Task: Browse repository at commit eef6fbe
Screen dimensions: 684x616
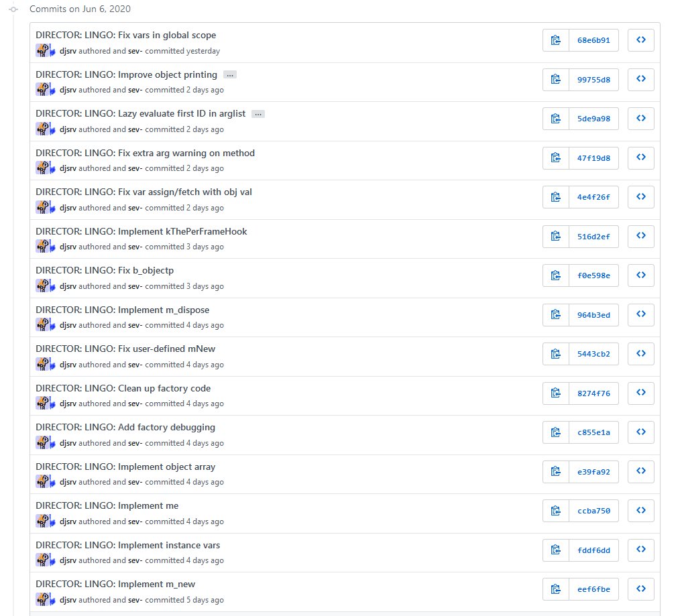Action: (x=641, y=589)
